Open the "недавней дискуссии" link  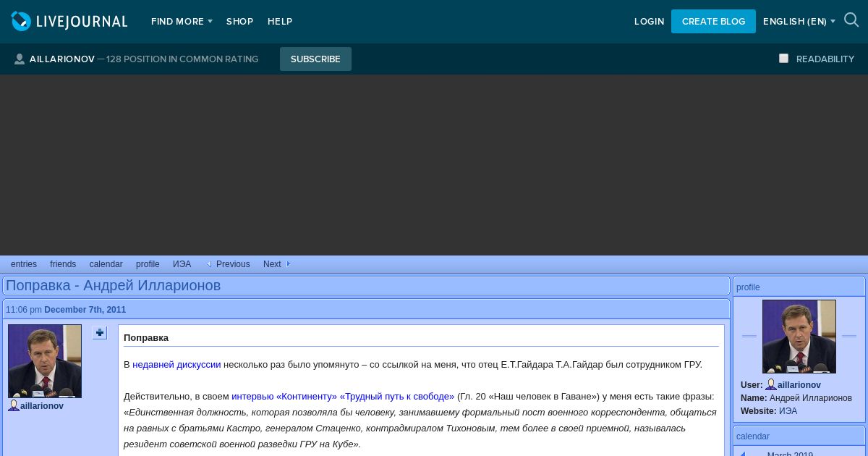(x=176, y=364)
